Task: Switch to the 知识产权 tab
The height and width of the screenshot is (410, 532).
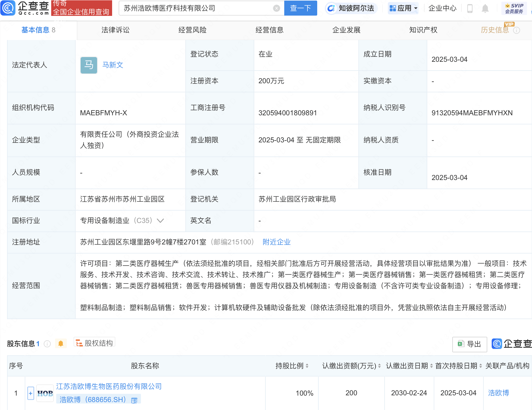Action: tap(423, 30)
